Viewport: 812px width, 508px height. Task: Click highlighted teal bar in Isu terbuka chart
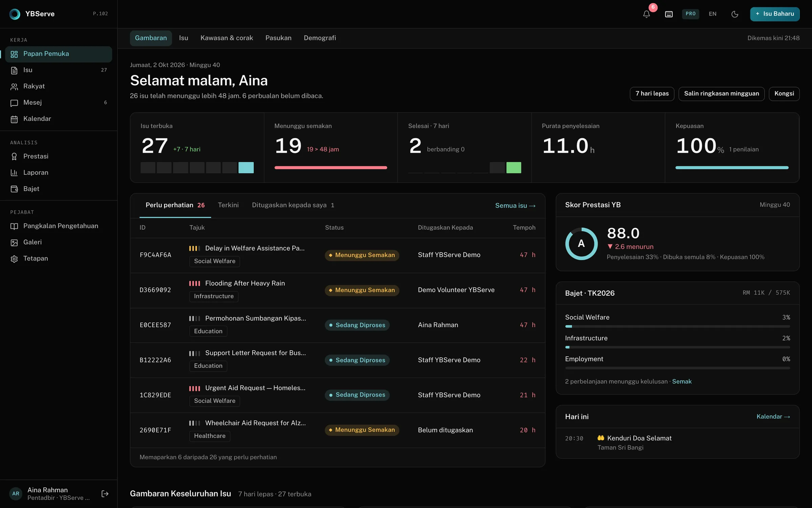click(246, 168)
